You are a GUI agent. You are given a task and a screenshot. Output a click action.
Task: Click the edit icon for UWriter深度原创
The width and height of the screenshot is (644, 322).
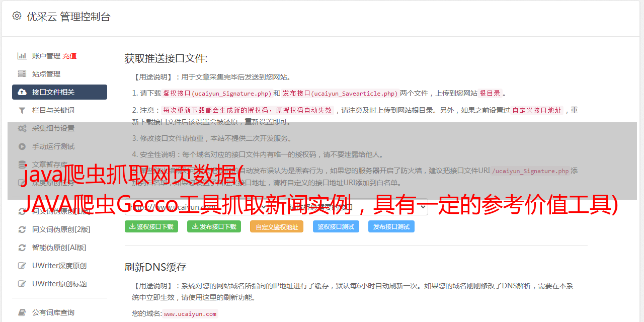pos(22,266)
